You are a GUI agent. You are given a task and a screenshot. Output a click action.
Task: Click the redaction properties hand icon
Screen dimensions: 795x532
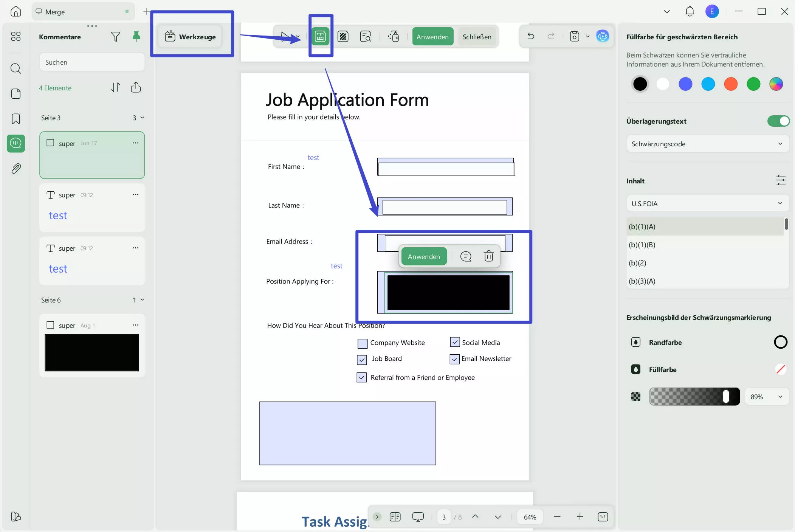[394, 36]
